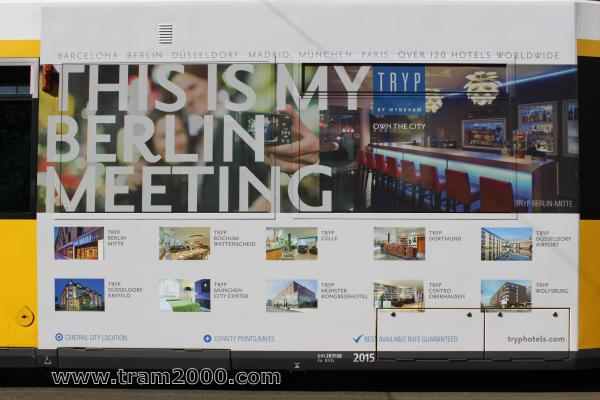The width and height of the screenshot is (600, 400).
Task: Click the large 'THIS IS MY' headline
Action: click(x=214, y=87)
